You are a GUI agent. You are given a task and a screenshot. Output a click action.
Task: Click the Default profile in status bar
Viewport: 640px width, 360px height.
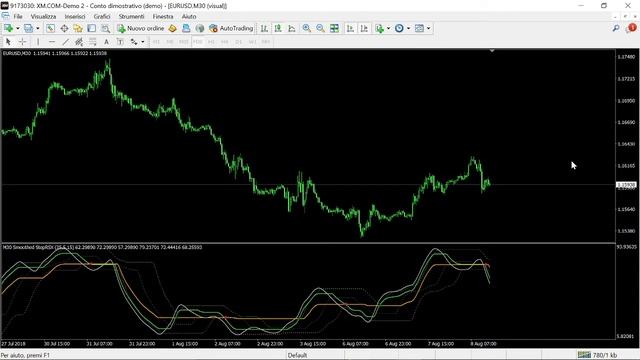(297, 355)
